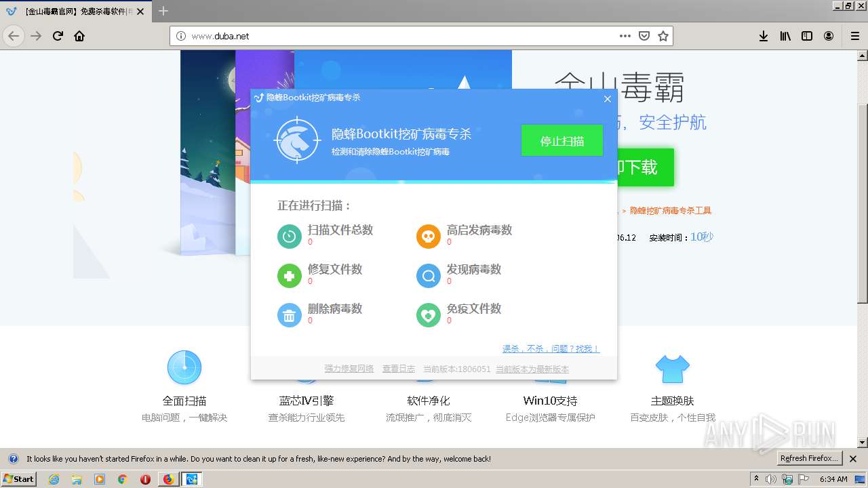Click the 6:34 AM taskbar clock

point(833,479)
